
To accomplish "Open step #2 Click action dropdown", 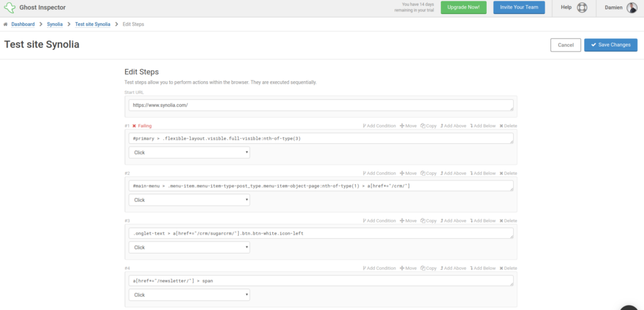I will [189, 200].
